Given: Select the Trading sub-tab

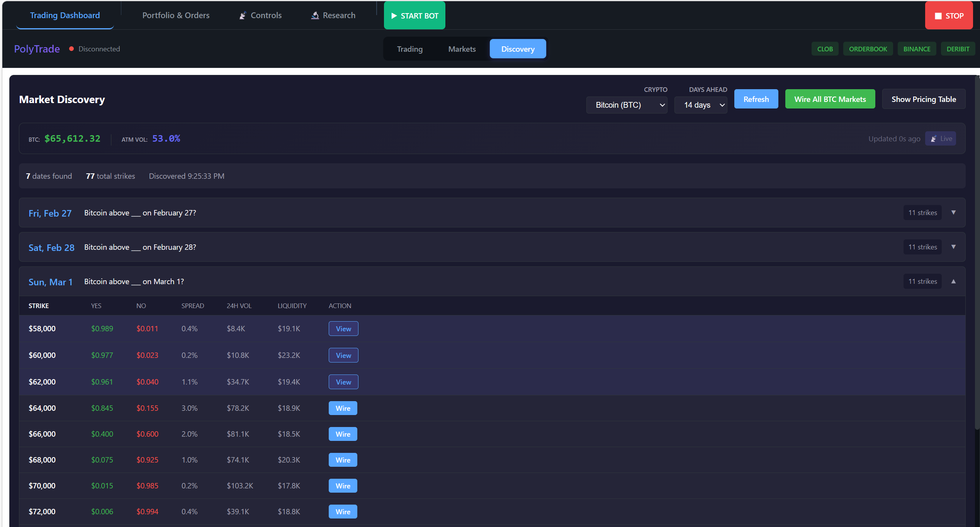Looking at the screenshot, I should (410, 49).
